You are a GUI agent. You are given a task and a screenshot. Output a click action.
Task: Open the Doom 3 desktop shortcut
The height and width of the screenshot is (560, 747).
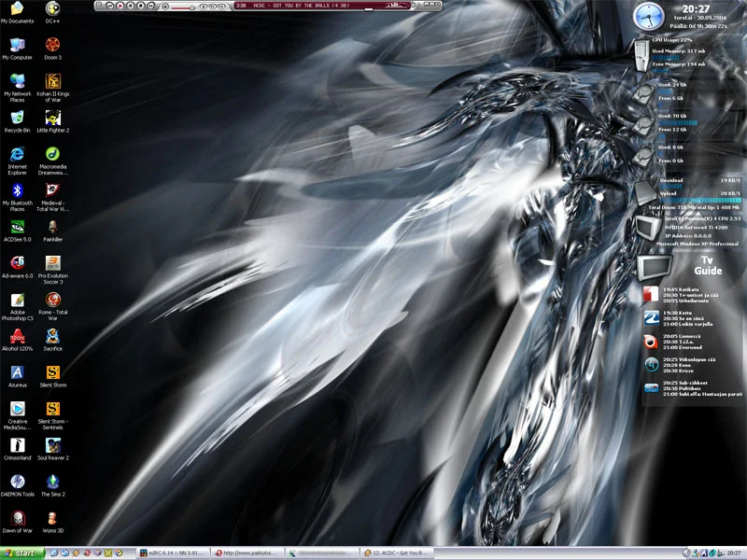[x=52, y=45]
